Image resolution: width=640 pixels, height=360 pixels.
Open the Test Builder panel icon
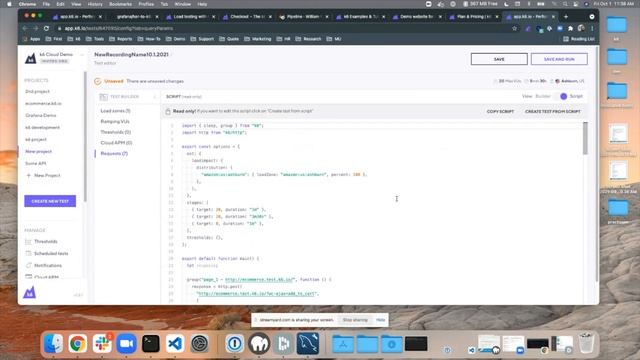tap(104, 97)
